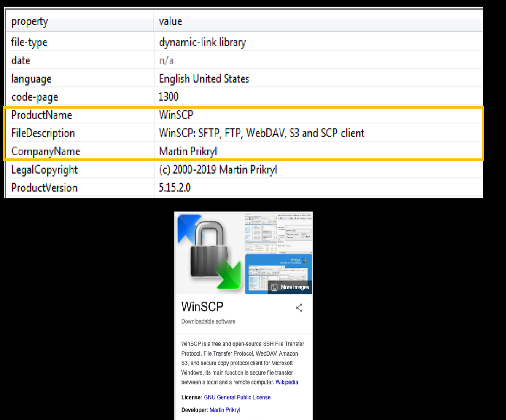The width and height of the screenshot is (506, 420).
Task: Click the 'Downloadable software' subtitle
Action: [x=208, y=321]
